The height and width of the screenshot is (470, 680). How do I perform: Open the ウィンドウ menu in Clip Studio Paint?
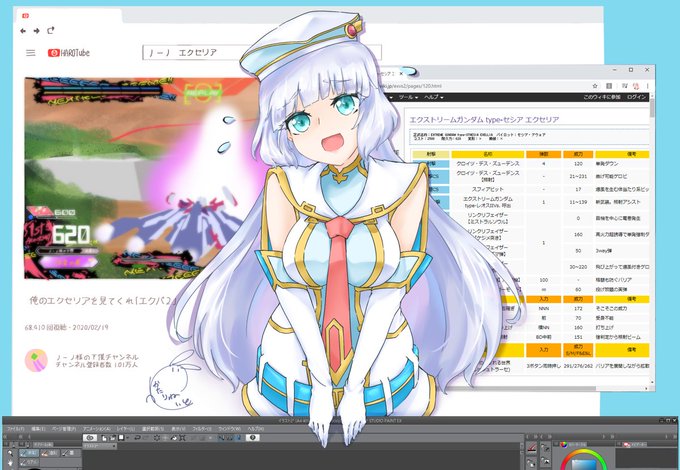228,429
